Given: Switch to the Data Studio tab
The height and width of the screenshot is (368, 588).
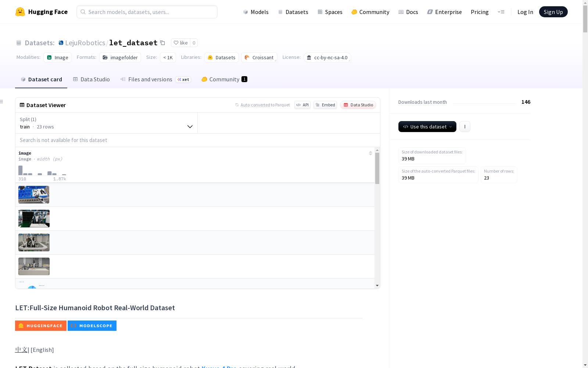Looking at the screenshot, I should 91,79.
